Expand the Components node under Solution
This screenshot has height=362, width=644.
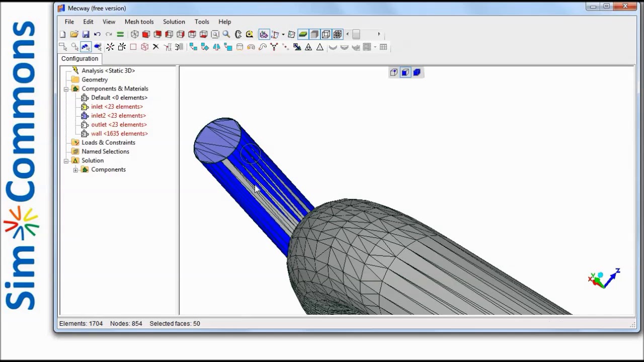[75, 170]
